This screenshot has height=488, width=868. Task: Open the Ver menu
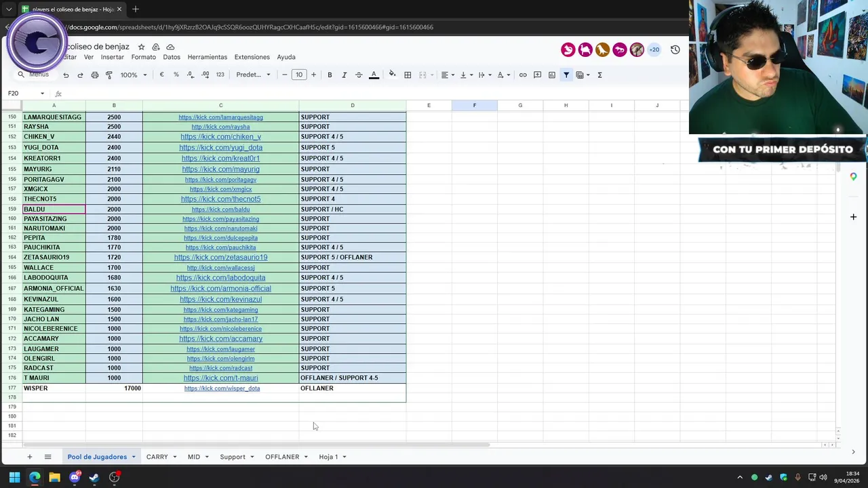click(89, 57)
